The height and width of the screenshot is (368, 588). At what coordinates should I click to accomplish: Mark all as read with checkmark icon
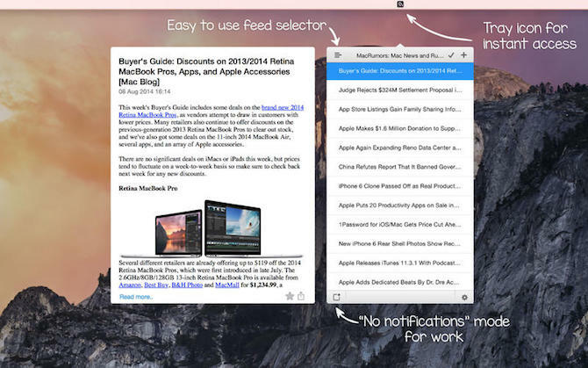coord(451,55)
